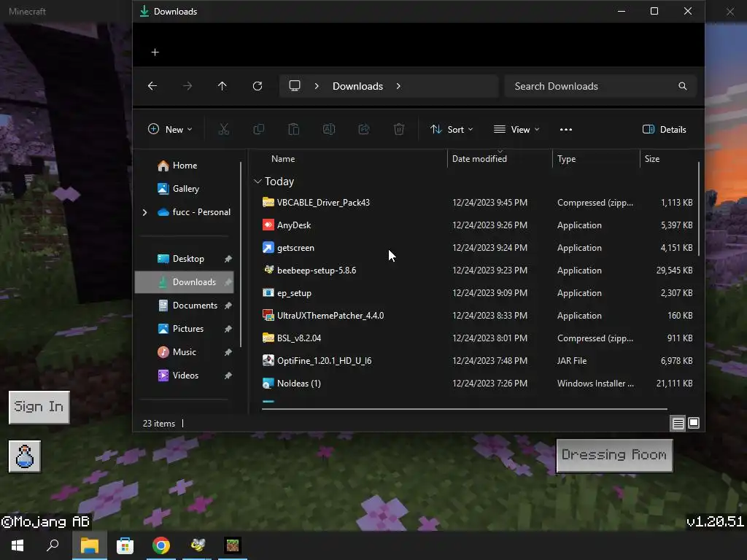Image resolution: width=747 pixels, height=560 pixels.
Task: Toggle the Details pane button
Action: (664, 130)
